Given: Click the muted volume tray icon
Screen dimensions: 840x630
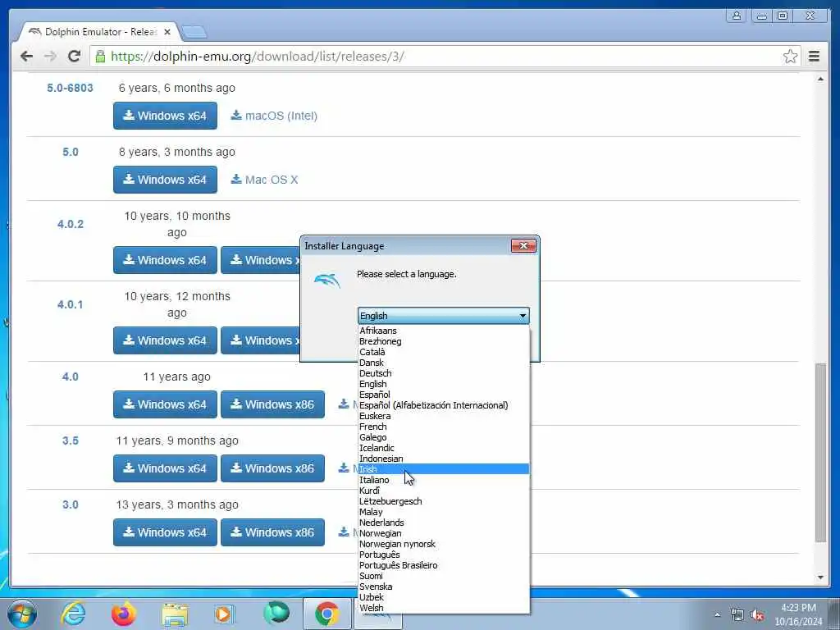Looking at the screenshot, I should 757,615.
